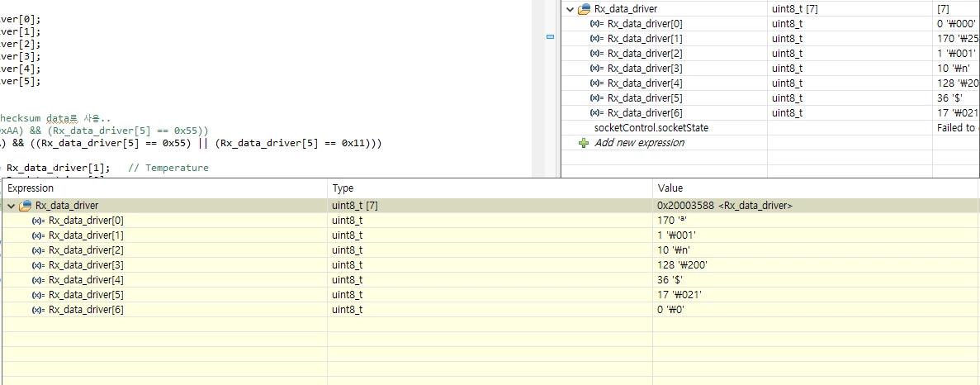Select Rx_data_driver[6] name in the lower table
980x385 pixels.
[x=86, y=309]
